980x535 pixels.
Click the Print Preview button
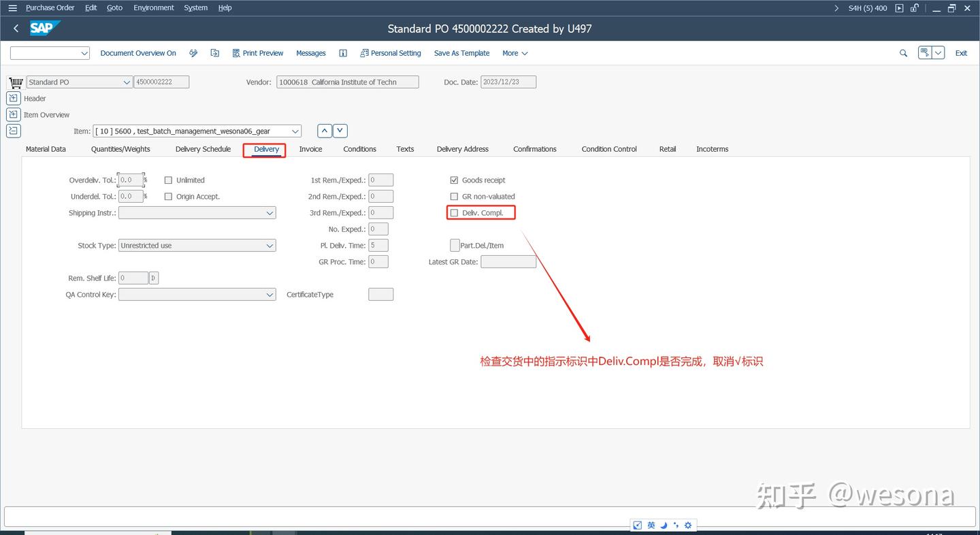pyautogui.click(x=257, y=53)
